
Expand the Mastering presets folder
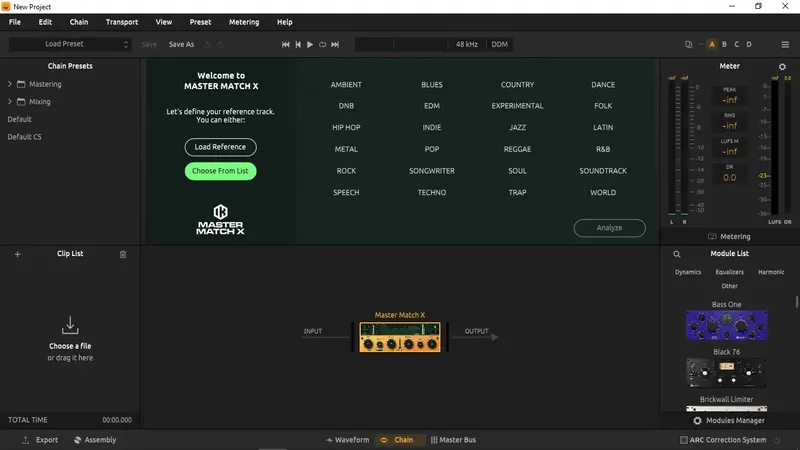click(10, 84)
